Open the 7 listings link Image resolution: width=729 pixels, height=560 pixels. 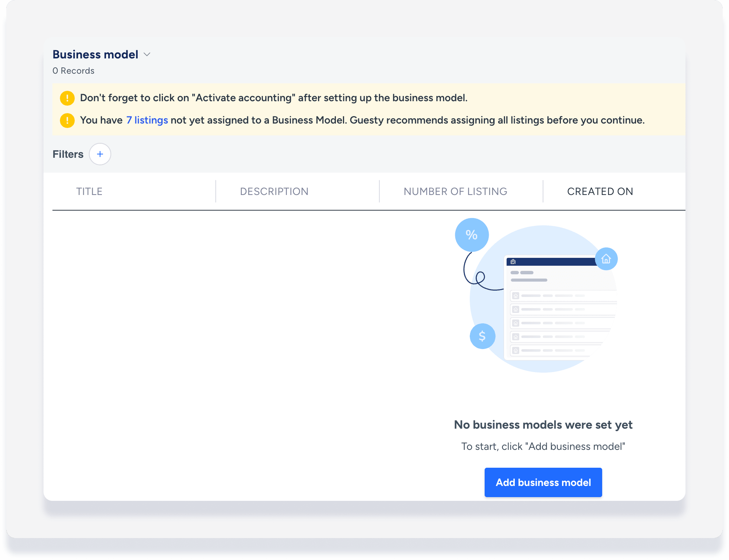tap(147, 120)
